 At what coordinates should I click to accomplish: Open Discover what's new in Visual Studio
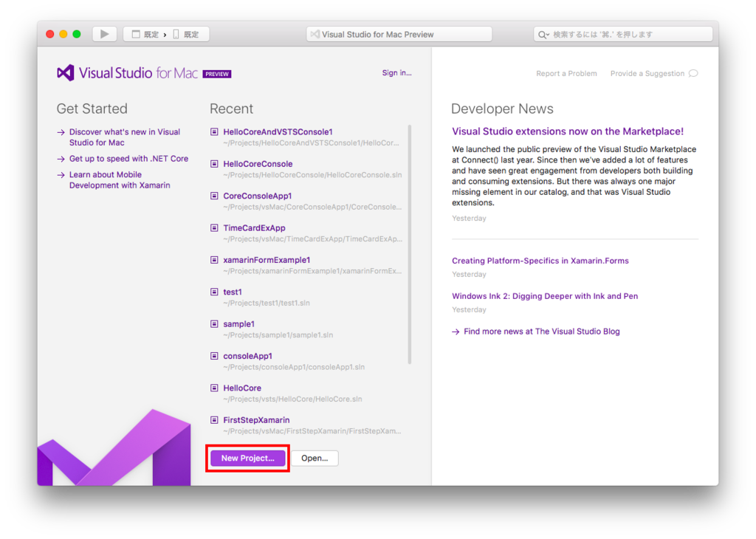click(124, 137)
